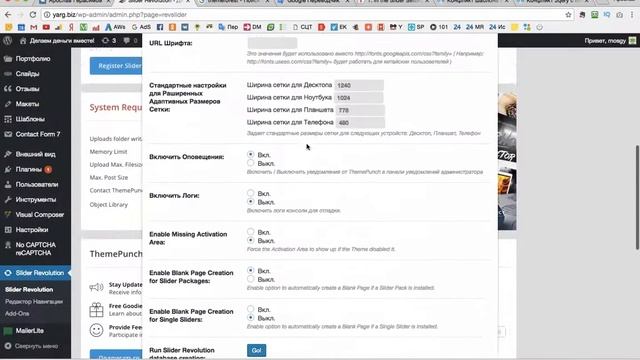
Task: Click the URL Шрифта input field
Action: 272,43
